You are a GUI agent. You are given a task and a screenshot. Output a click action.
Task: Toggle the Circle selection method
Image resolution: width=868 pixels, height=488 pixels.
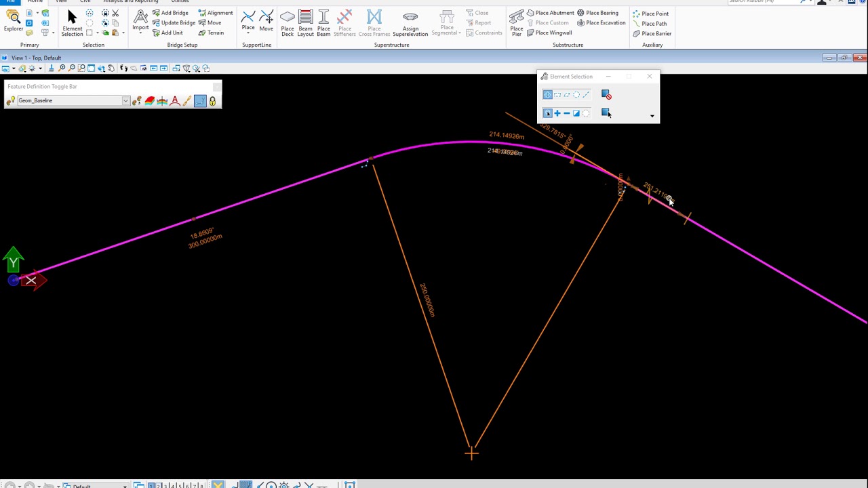pos(576,95)
